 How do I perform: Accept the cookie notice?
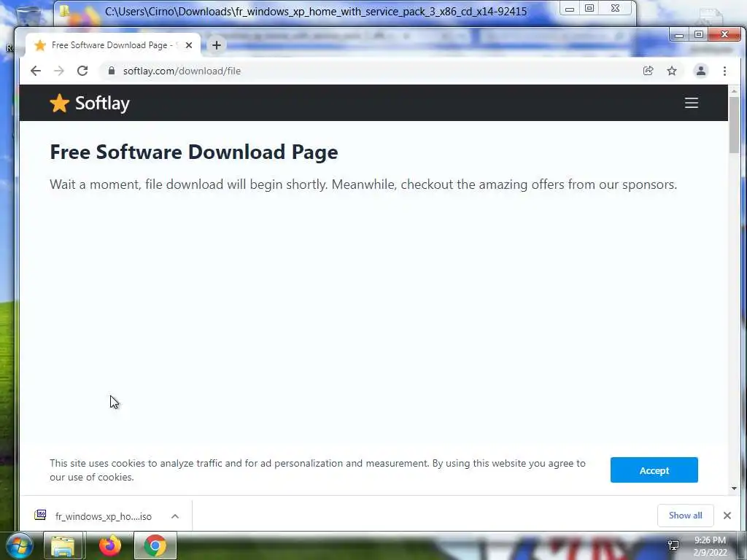click(x=654, y=470)
